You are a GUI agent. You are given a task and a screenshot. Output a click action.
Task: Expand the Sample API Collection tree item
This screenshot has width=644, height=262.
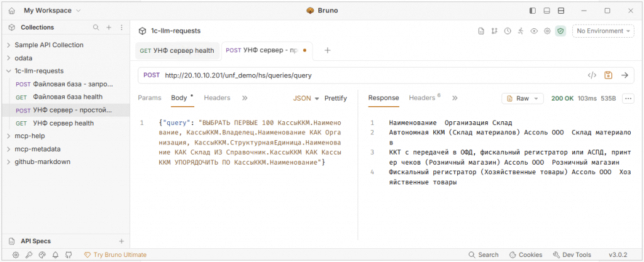coord(9,45)
